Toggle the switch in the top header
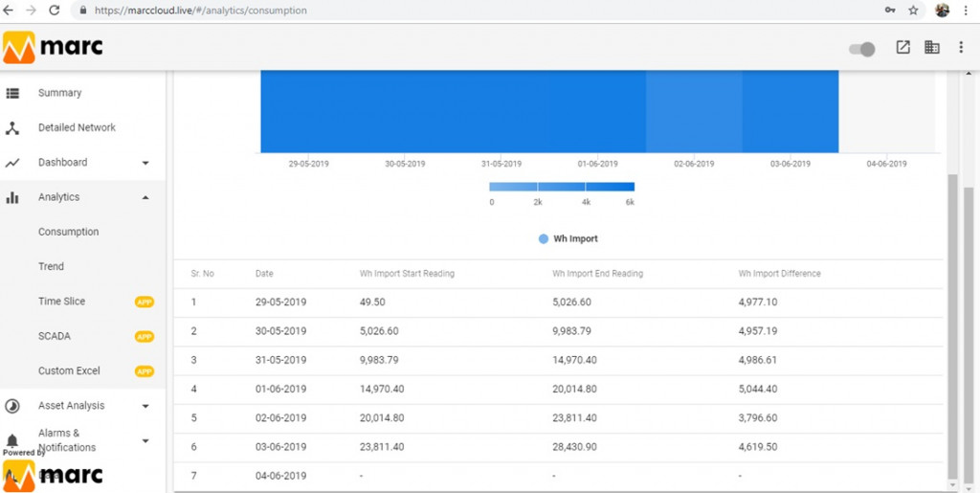Screen dimensions: 980x493 (x=862, y=50)
